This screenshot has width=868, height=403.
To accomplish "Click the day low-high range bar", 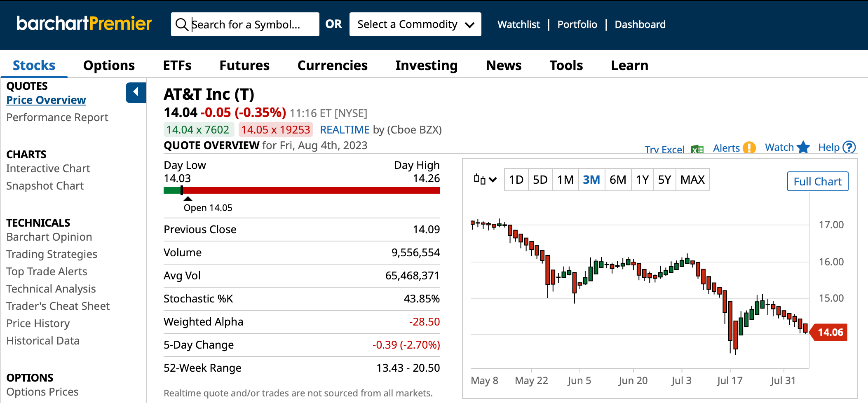I will pos(302,190).
